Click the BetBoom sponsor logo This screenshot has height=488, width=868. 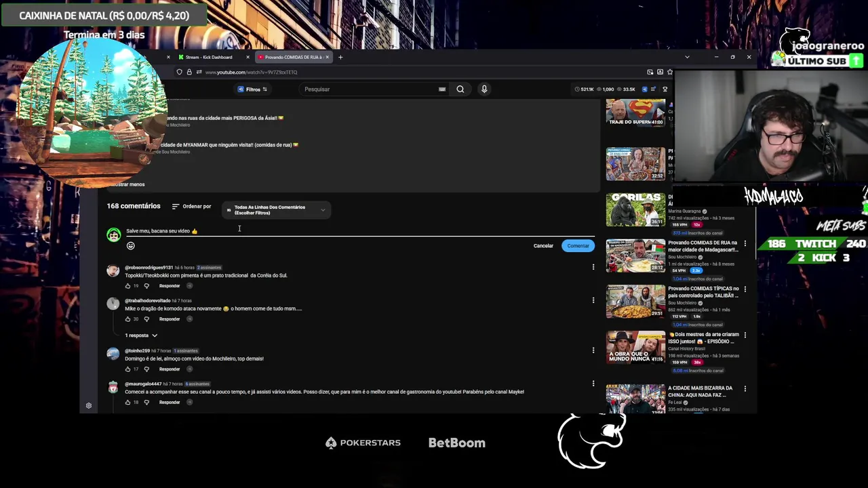coord(457,443)
